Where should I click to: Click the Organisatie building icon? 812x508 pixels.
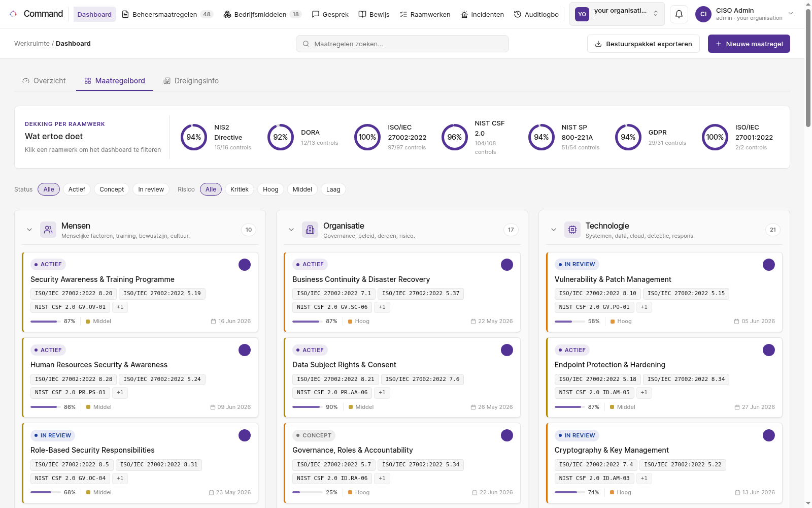pos(310,230)
